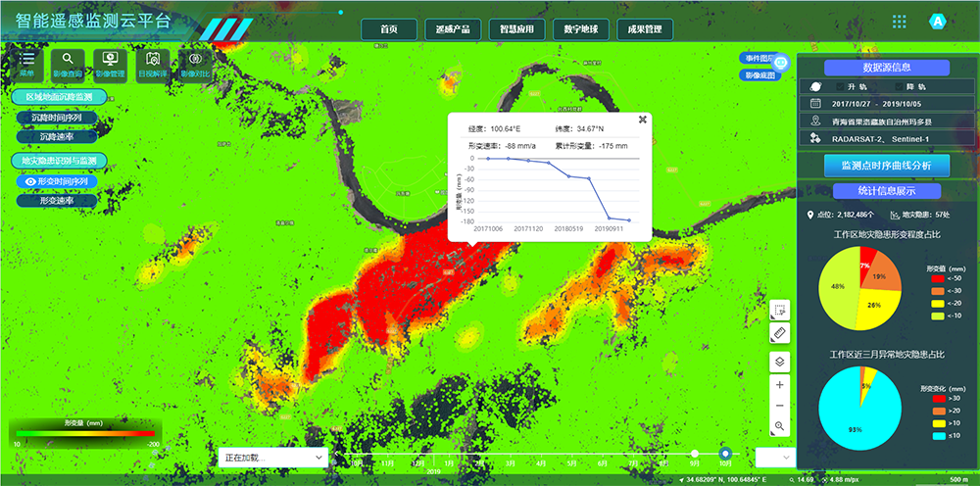980x486 pixels.
Task: Open the 影像管理 monitor icon
Action: click(x=111, y=61)
